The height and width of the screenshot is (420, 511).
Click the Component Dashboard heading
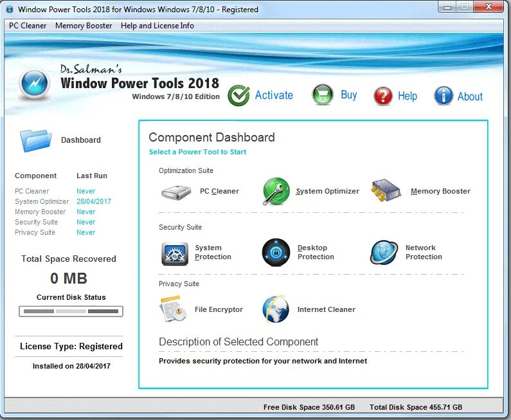(212, 137)
